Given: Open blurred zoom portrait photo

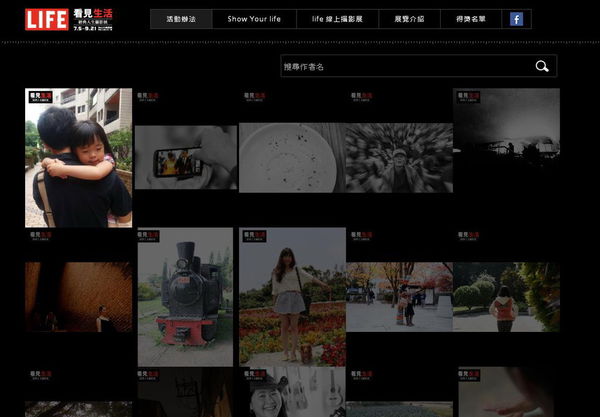Looking at the screenshot, I should click(x=399, y=158).
